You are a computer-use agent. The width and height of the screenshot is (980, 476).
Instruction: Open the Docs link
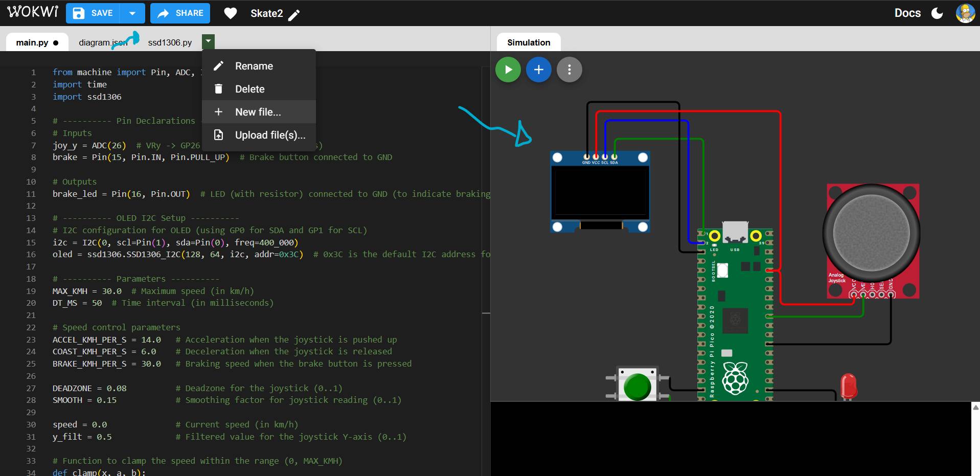point(907,13)
